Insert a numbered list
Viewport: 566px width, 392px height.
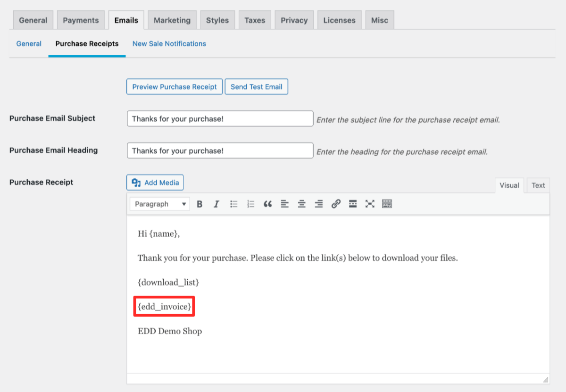(x=250, y=204)
